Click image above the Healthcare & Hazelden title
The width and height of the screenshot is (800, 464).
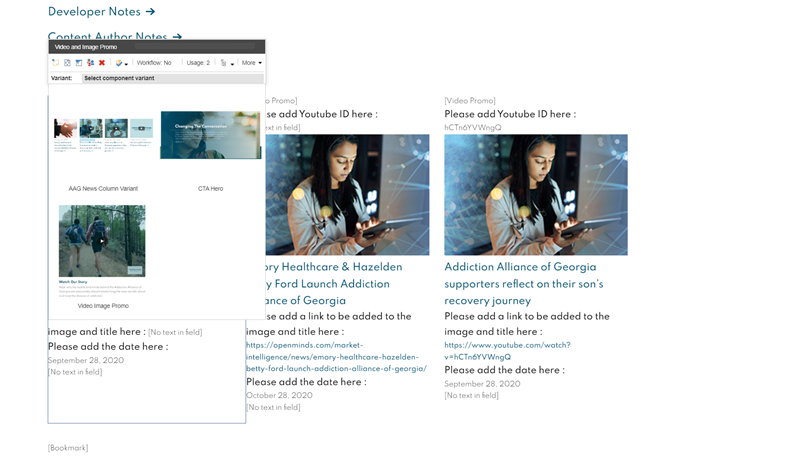(x=347, y=194)
